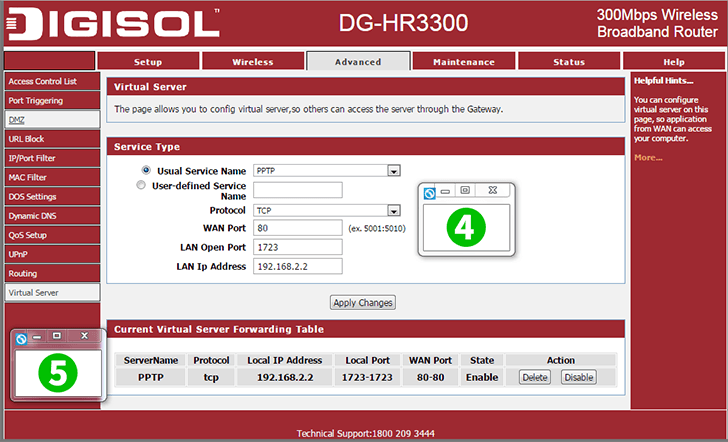Screen dimensions: 728x442
Task: Select the Usual Service Name radio button
Action: [x=146, y=170]
